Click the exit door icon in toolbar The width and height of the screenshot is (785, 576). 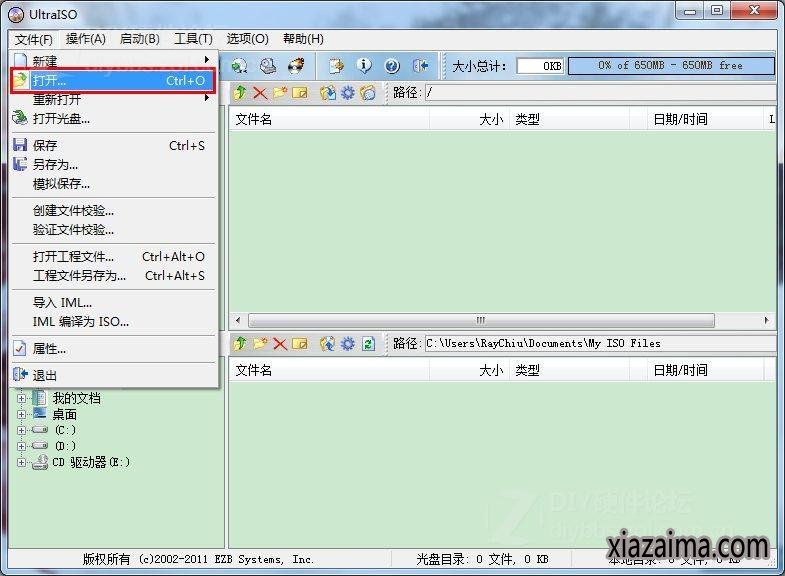coord(420,66)
